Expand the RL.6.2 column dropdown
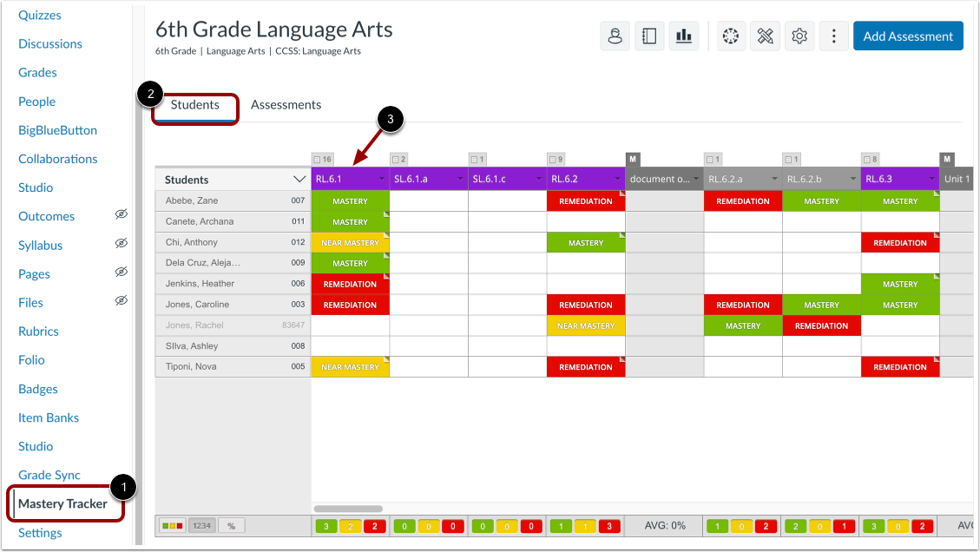 coord(618,180)
